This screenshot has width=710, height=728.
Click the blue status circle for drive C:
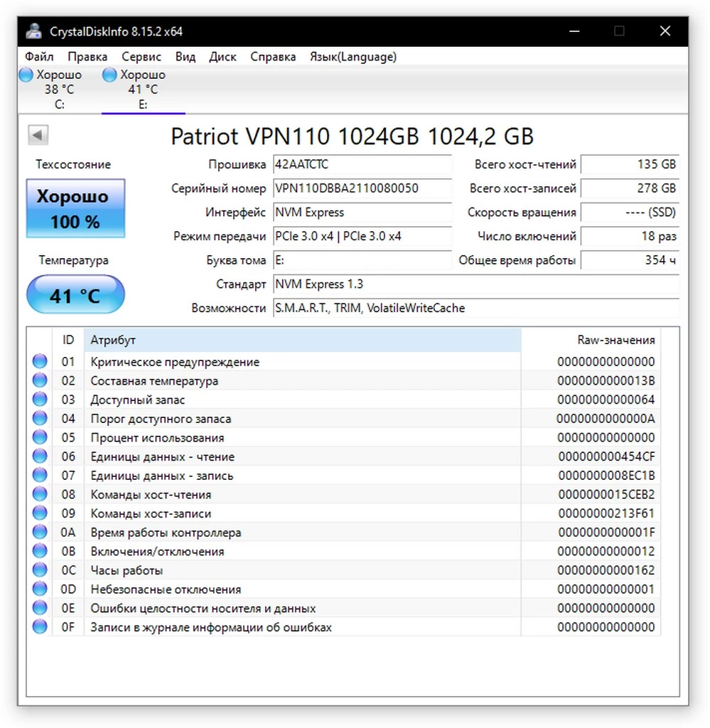tap(26, 75)
